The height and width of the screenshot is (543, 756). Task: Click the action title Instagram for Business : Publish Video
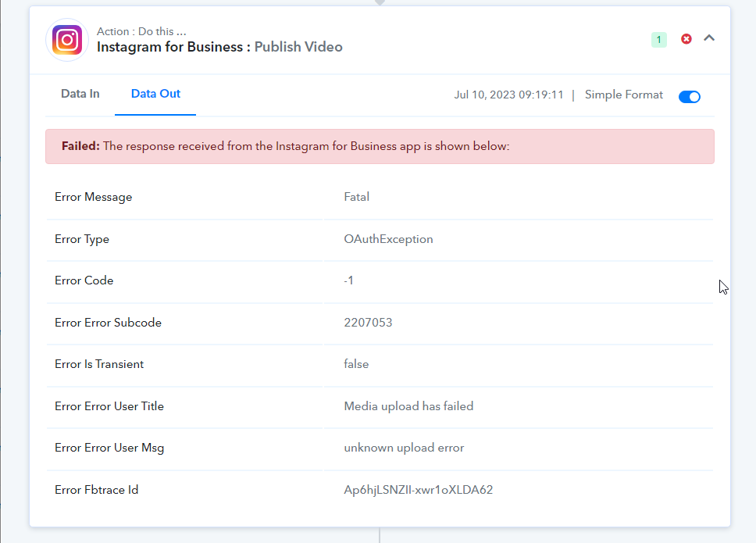[219, 47]
